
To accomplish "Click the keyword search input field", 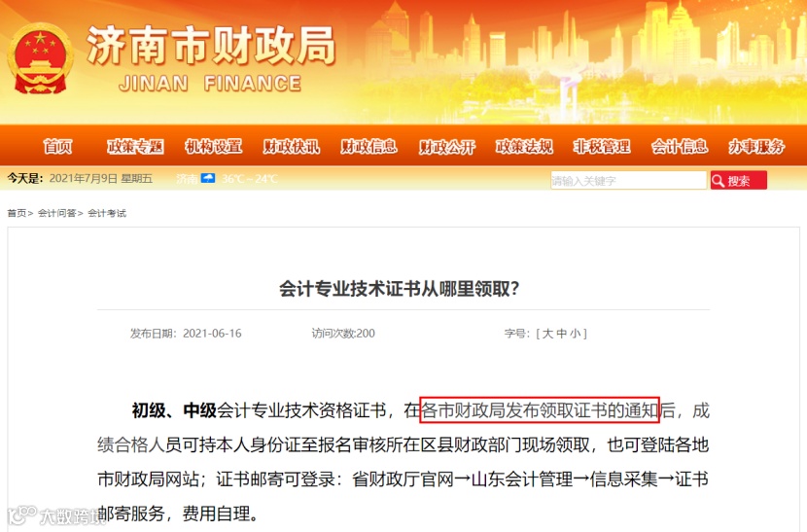I will click(x=628, y=180).
